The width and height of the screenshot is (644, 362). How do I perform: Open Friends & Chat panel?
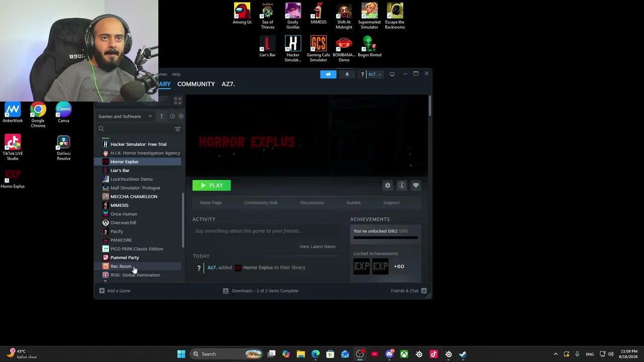(409, 291)
